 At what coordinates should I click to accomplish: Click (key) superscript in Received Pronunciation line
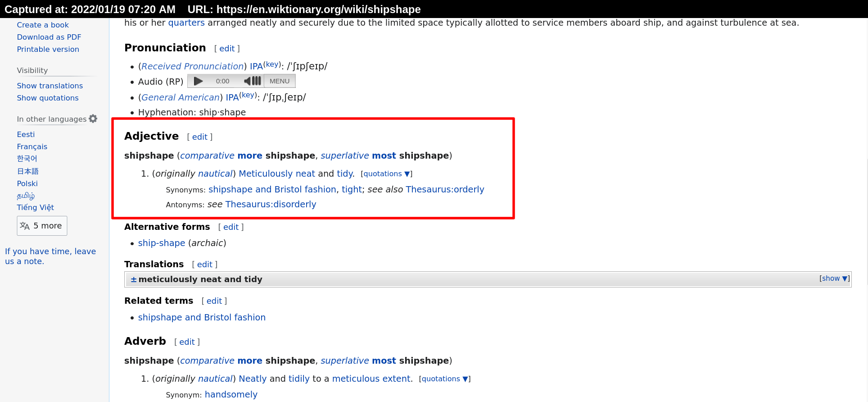point(272,64)
